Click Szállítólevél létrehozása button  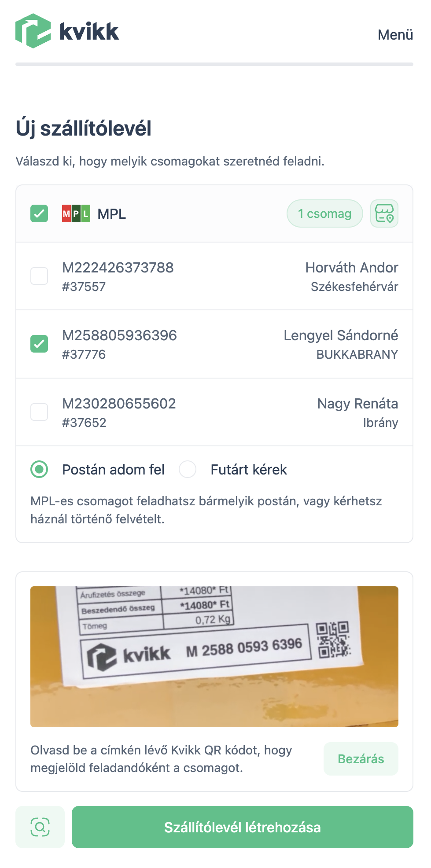pos(242,827)
